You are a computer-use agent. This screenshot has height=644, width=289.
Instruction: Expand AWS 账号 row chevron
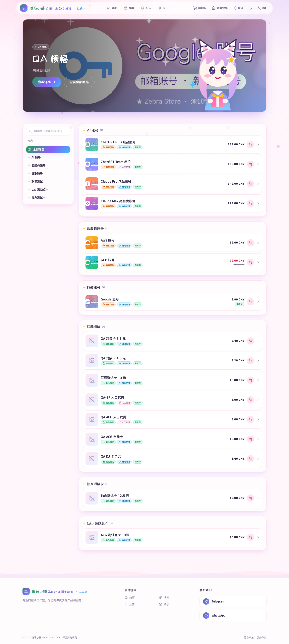pos(258,243)
